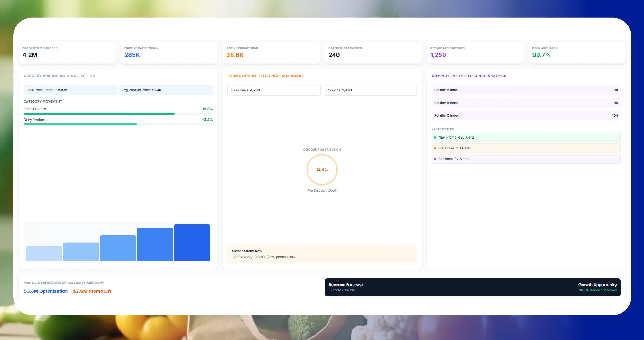
Task: Click $2.6M Promo Lift figure
Action: click(92, 291)
